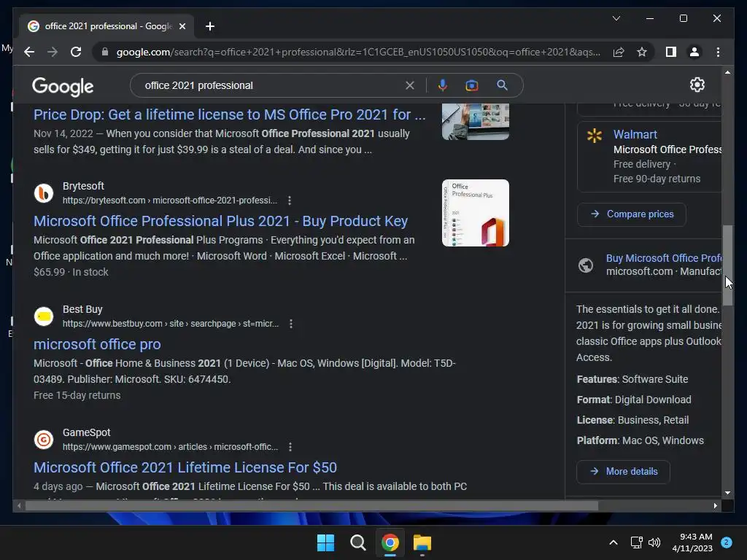Close the office 2021 professional tab

click(x=182, y=26)
